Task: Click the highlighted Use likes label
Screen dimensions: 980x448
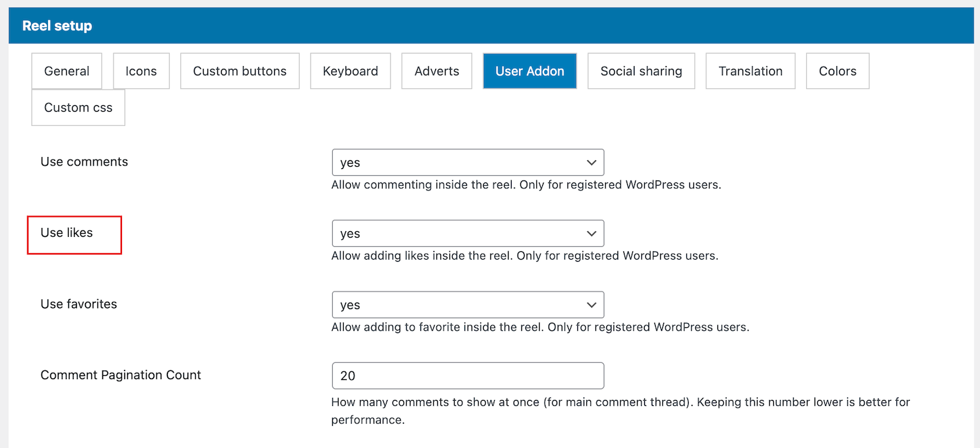Action: [67, 233]
